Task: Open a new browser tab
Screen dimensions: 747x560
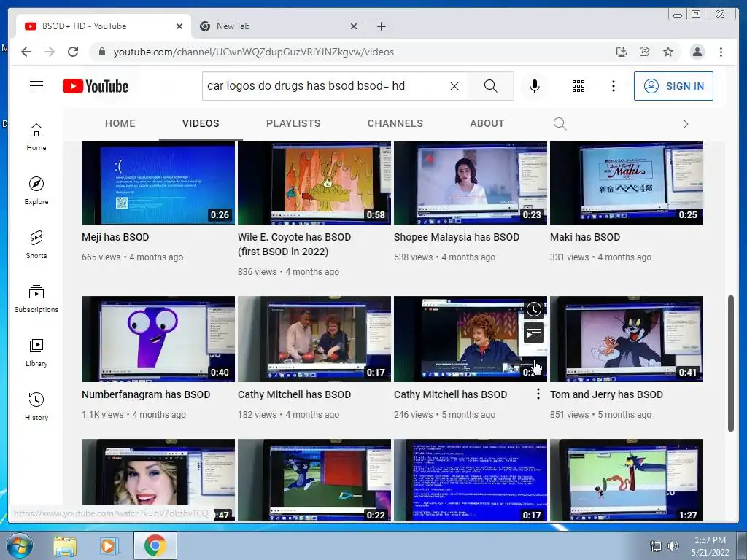Action: coord(381,26)
